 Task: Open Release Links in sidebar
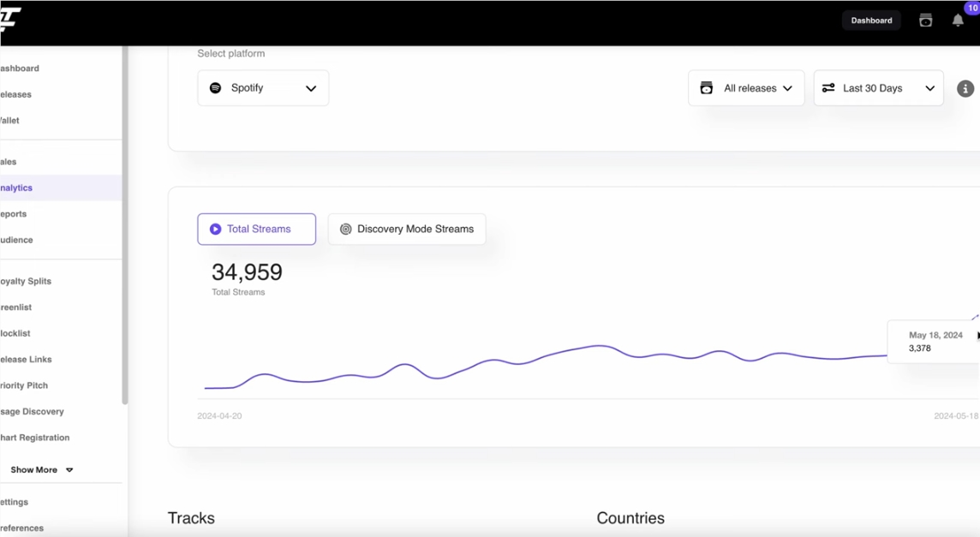click(27, 360)
